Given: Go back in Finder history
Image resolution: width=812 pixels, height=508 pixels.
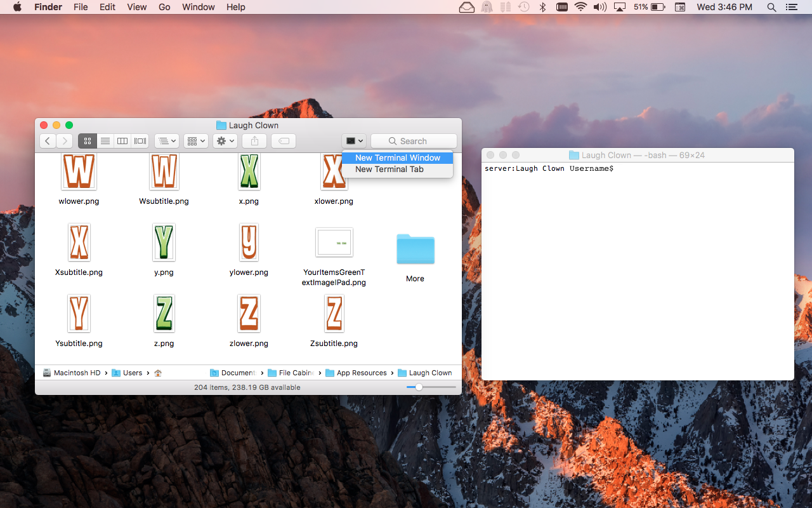Looking at the screenshot, I should (48, 141).
